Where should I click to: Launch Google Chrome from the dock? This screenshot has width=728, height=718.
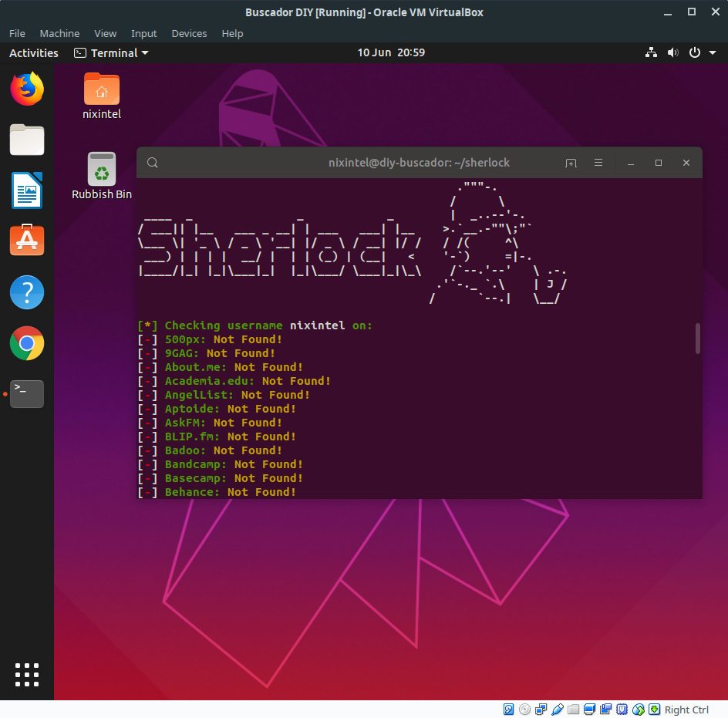pyautogui.click(x=27, y=343)
